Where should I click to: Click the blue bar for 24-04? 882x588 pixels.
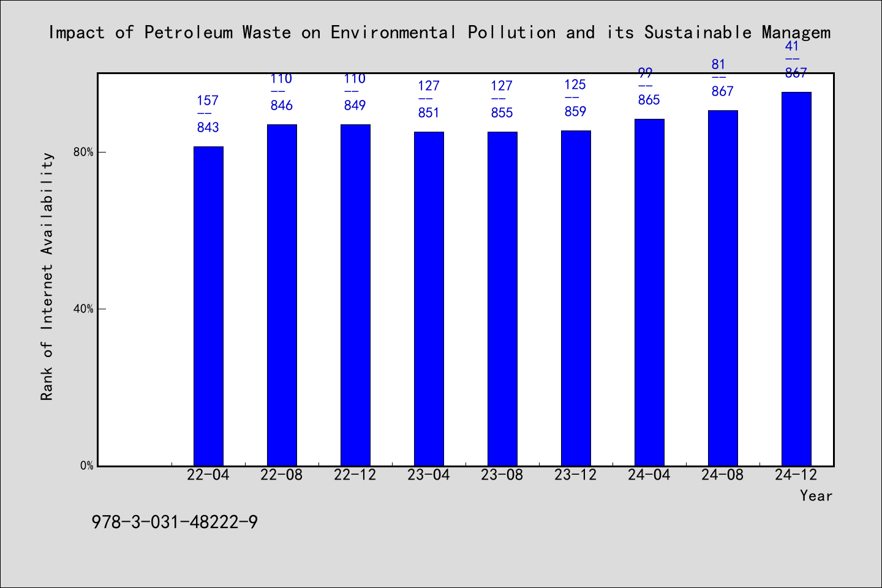[649, 292]
